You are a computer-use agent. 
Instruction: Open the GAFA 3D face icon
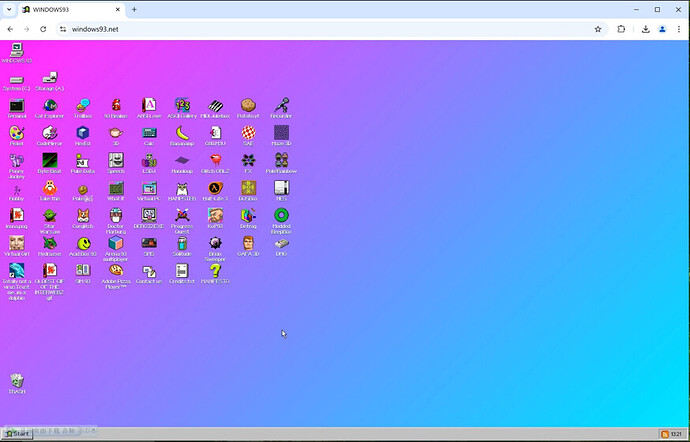[x=248, y=243]
